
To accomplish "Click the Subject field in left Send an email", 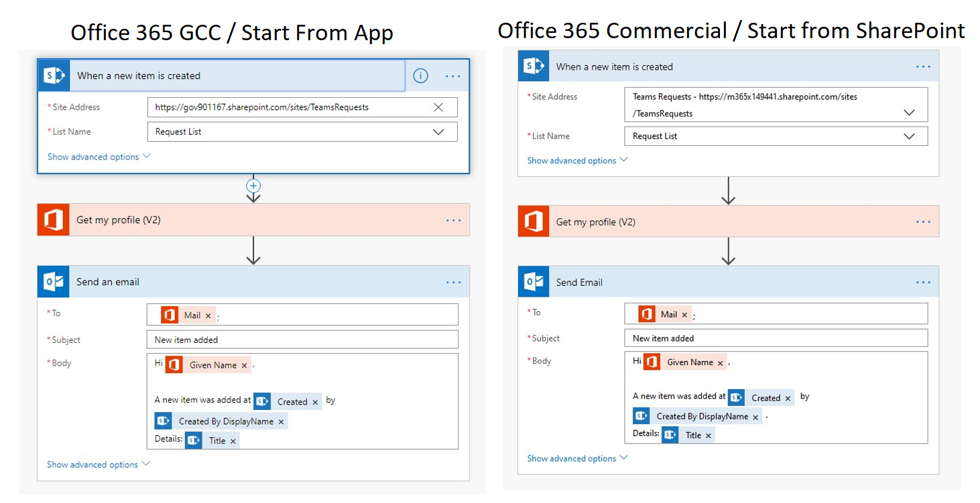I will coord(302,340).
